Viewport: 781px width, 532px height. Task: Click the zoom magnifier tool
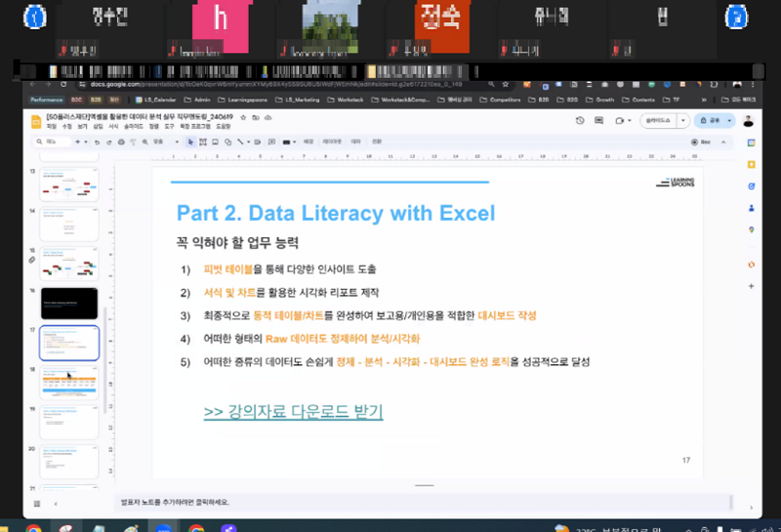point(144,142)
